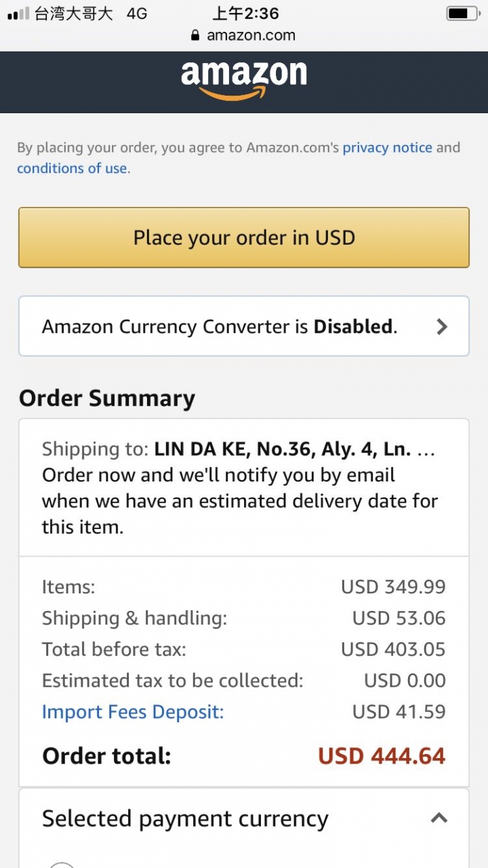
Task: Open the conditions of use link
Action: coord(72,168)
